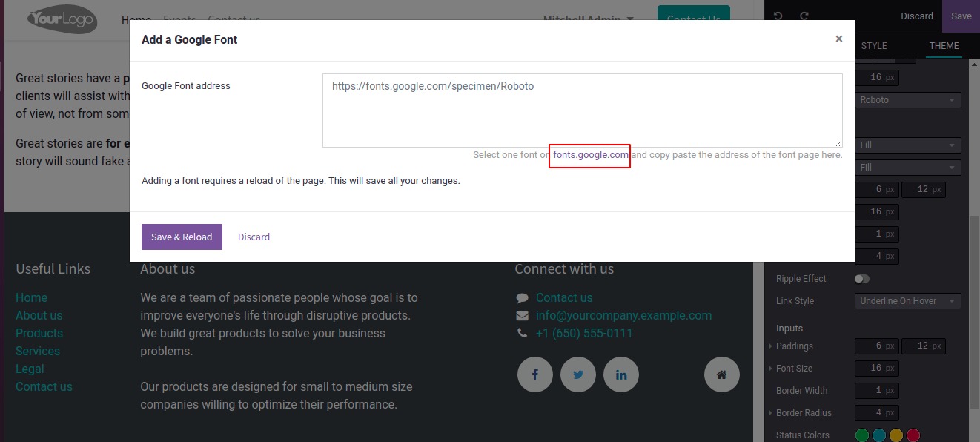Screen dimensions: 980x442
Task: Switch to the THEME tab
Action: click(x=944, y=46)
